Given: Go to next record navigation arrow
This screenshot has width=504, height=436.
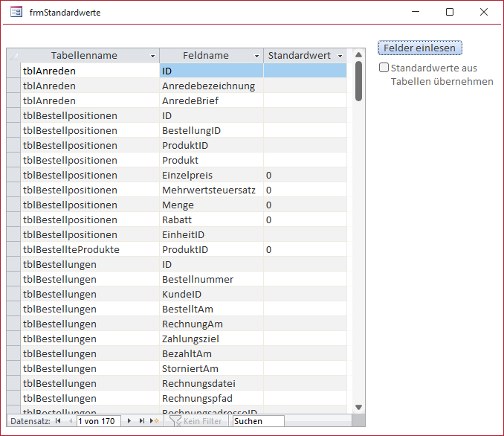Looking at the screenshot, I should [x=129, y=421].
